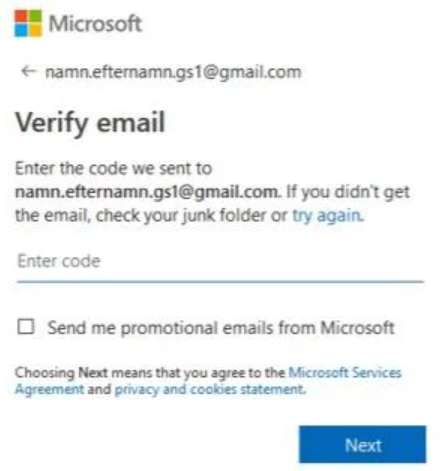Viewport: 444px width, 471px height.
Task: Click the 'Enter the code we sent to' text
Action: coord(113,168)
